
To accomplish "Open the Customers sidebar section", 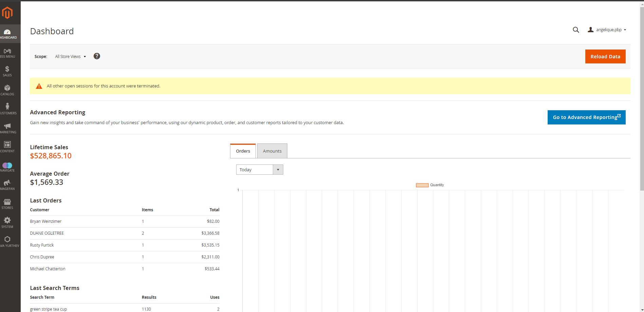I will (x=7, y=109).
